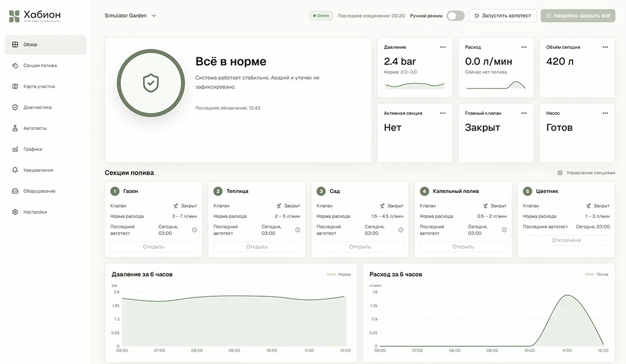Click the Давление mini sparkline
The width and height of the screenshot is (626, 364).
[415, 86]
